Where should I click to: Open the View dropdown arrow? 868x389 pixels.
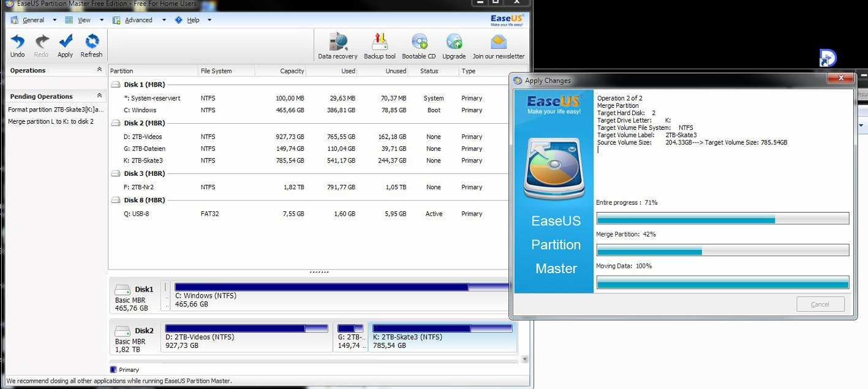point(101,20)
